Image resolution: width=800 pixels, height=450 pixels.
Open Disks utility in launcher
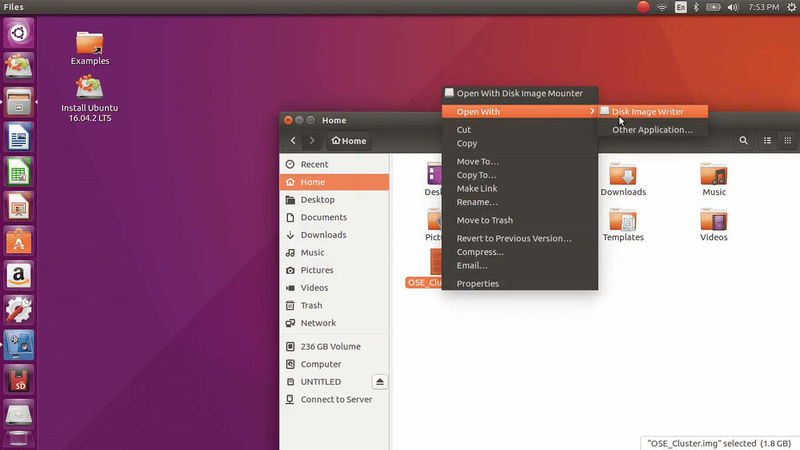pyautogui.click(x=19, y=345)
